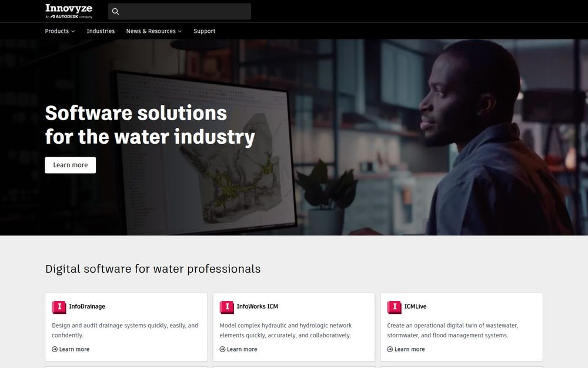Expand the Products dropdown menu
The image size is (588, 368).
[60, 31]
